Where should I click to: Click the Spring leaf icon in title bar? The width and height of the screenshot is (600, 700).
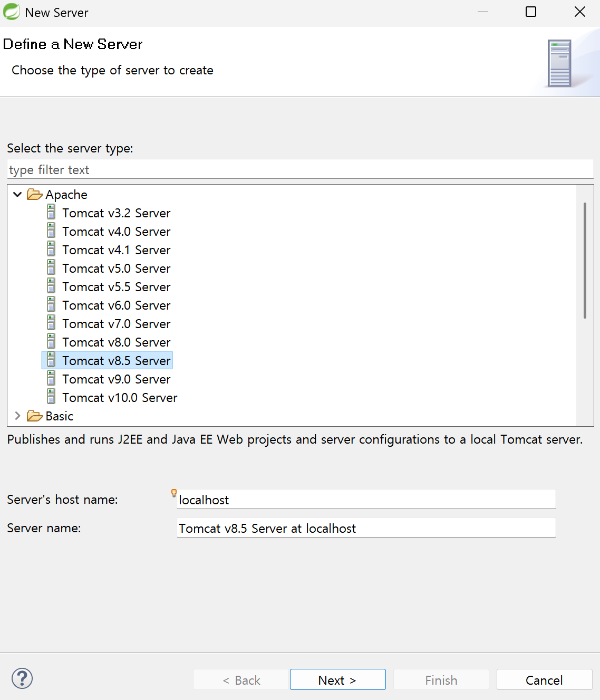tap(11, 12)
